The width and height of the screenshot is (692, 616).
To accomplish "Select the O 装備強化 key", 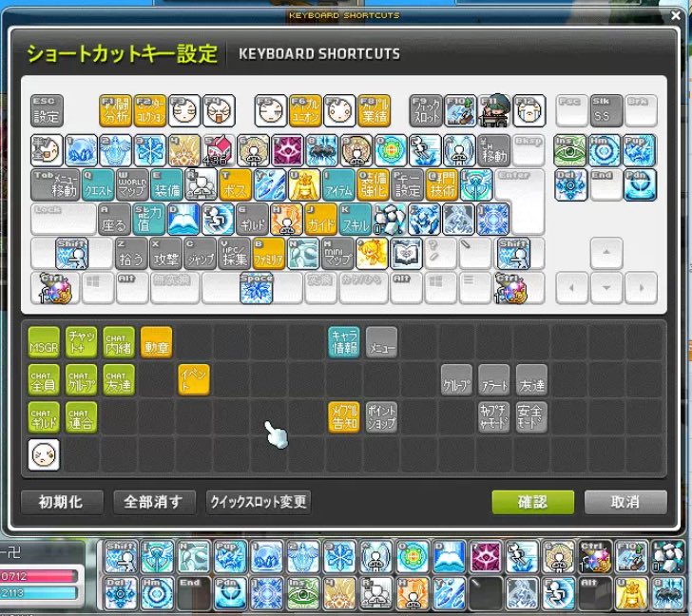I will click(374, 184).
